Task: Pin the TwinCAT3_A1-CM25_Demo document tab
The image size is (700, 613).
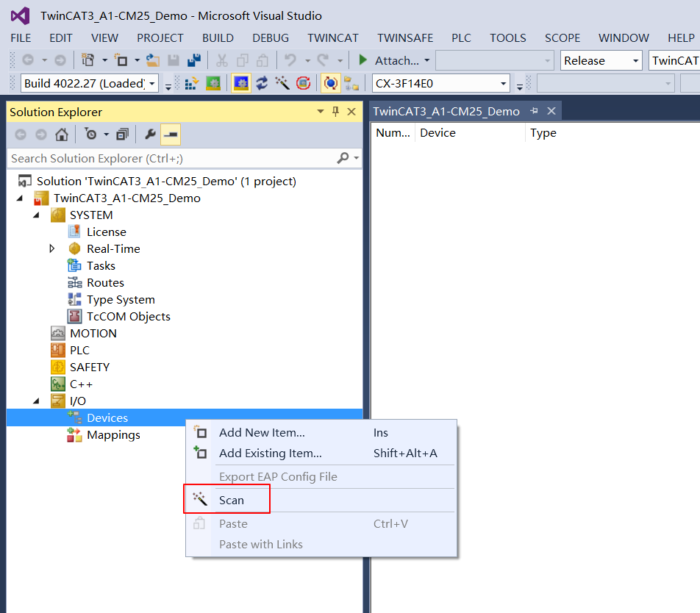Action: (534, 111)
